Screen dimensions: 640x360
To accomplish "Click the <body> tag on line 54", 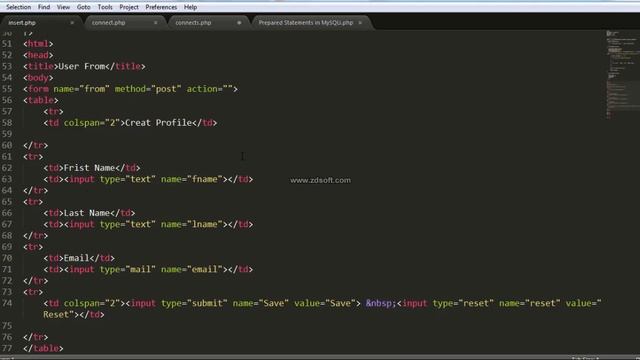I will click(38, 78).
